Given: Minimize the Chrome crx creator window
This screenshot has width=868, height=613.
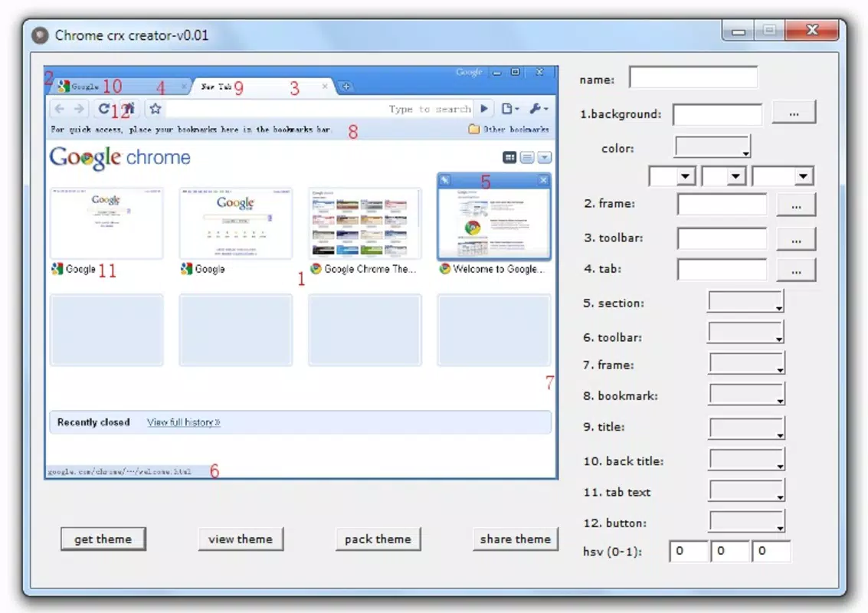Looking at the screenshot, I should pos(739,31).
